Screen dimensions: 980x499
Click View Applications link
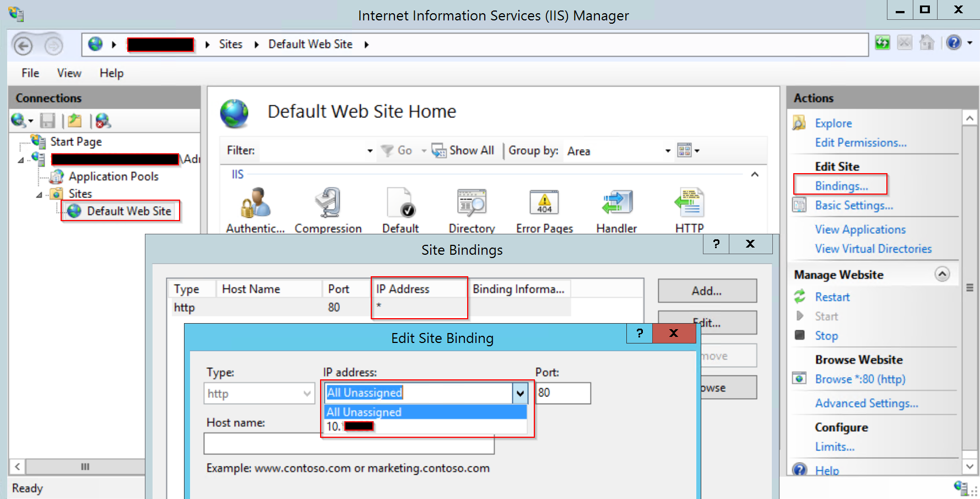coord(860,229)
